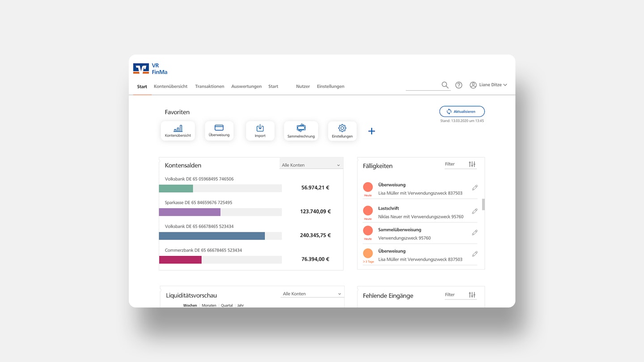This screenshot has width=644, height=362.
Task: Switch to the Transaktionen navigation tab
Action: 209,86
